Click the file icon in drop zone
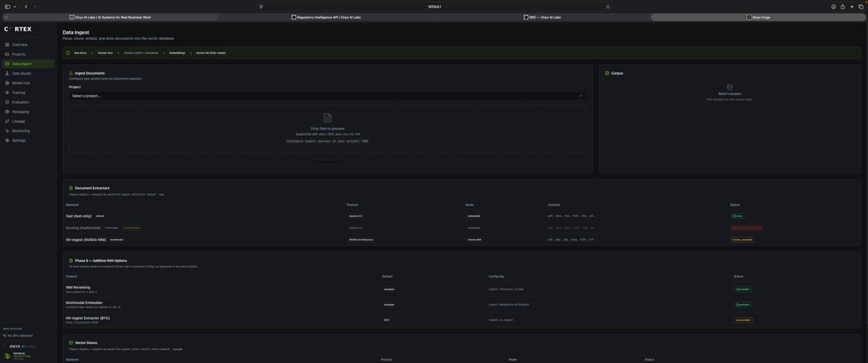The height and width of the screenshot is (363, 868). [x=328, y=118]
